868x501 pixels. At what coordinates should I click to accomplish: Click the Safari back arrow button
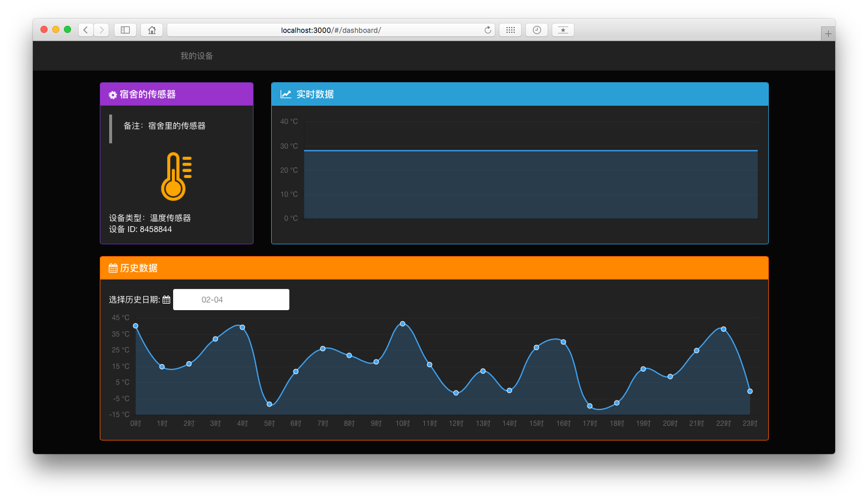point(86,30)
